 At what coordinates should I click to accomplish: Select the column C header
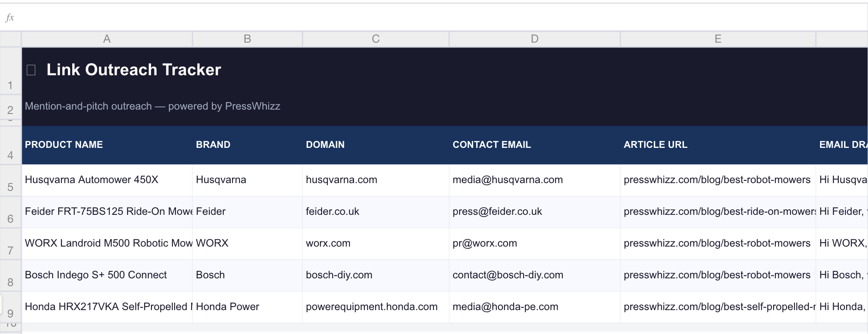tap(376, 39)
